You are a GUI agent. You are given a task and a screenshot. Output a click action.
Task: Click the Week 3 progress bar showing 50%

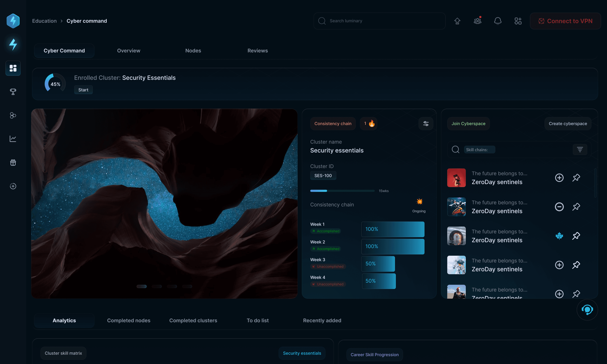[378, 263]
